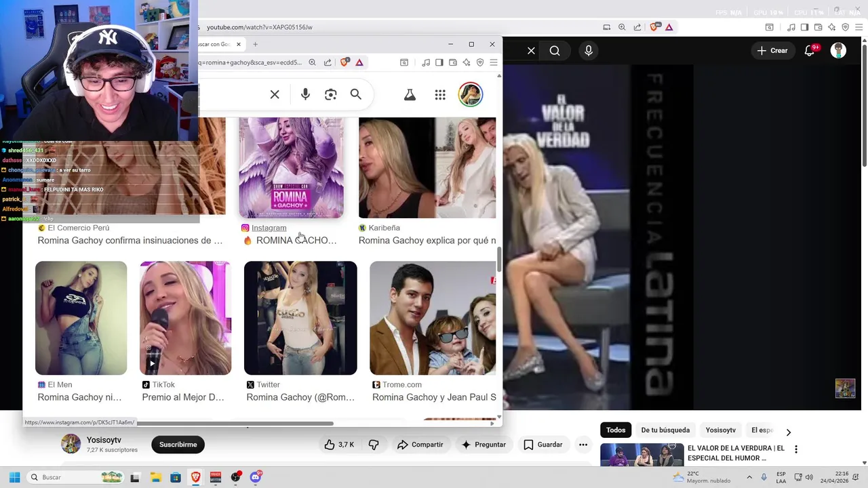Open 'Romina Gachoy confirma insinuaciones' result
The height and width of the screenshot is (488, 868).
pyautogui.click(x=130, y=241)
